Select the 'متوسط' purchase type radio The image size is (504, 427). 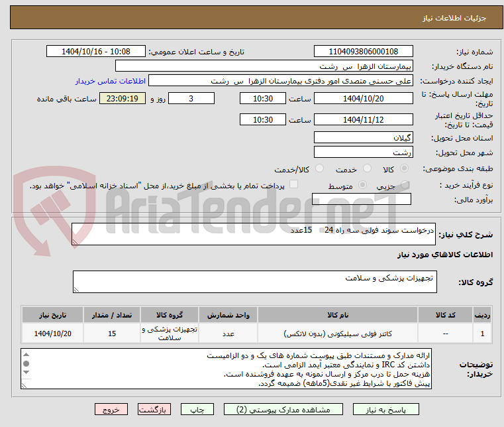pyautogui.click(x=362, y=185)
